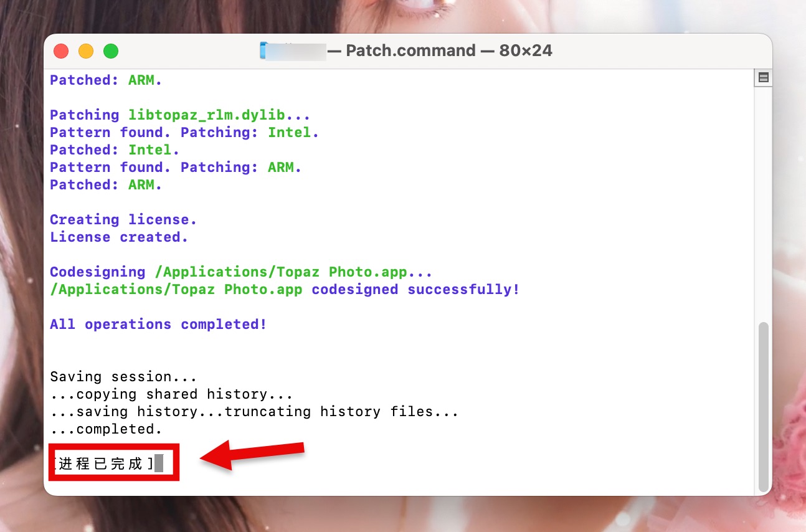Image resolution: width=806 pixels, height=532 pixels.
Task: Click the empty scrollbar track above the thumb
Action: (763, 206)
